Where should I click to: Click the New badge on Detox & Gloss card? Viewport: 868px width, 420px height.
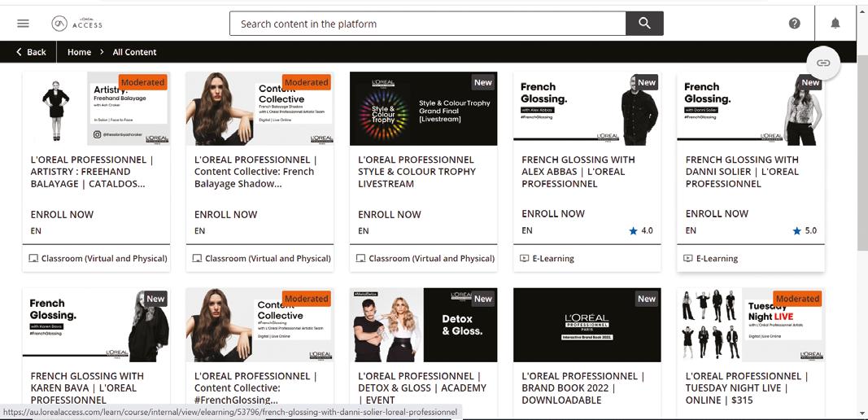pyautogui.click(x=482, y=298)
